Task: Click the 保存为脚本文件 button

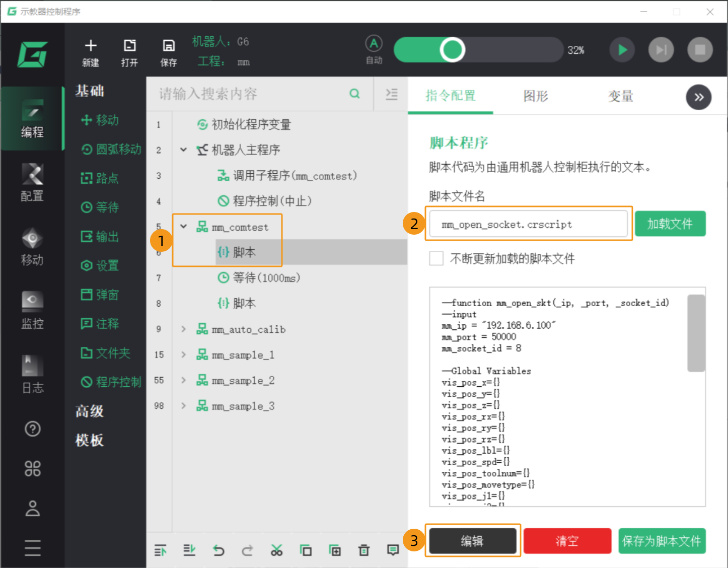Action: [x=662, y=541]
